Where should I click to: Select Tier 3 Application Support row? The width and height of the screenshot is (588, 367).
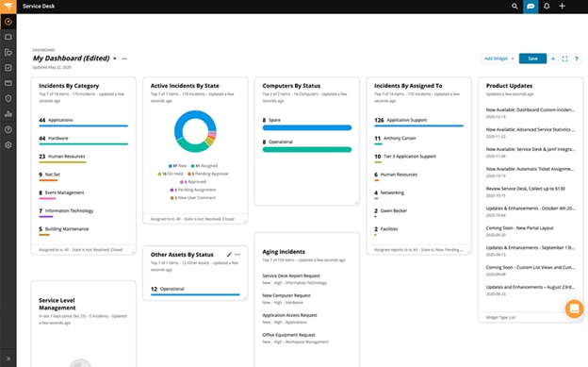coord(418,158)
